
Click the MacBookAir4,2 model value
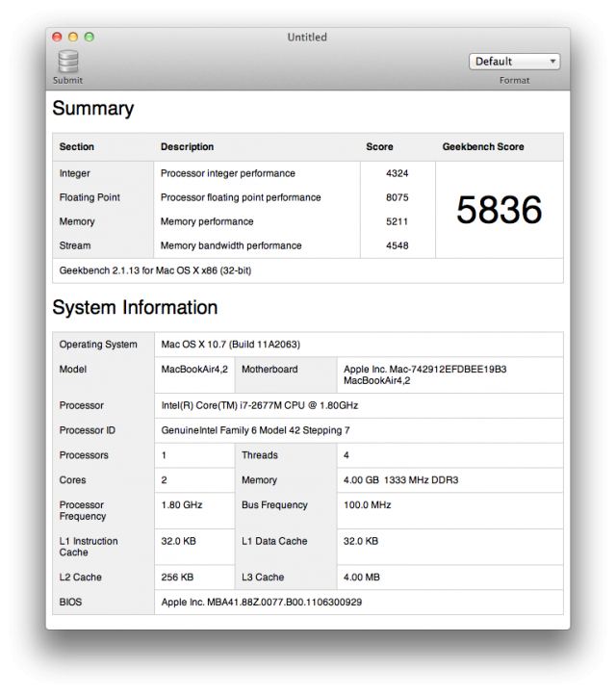(194, 369)
